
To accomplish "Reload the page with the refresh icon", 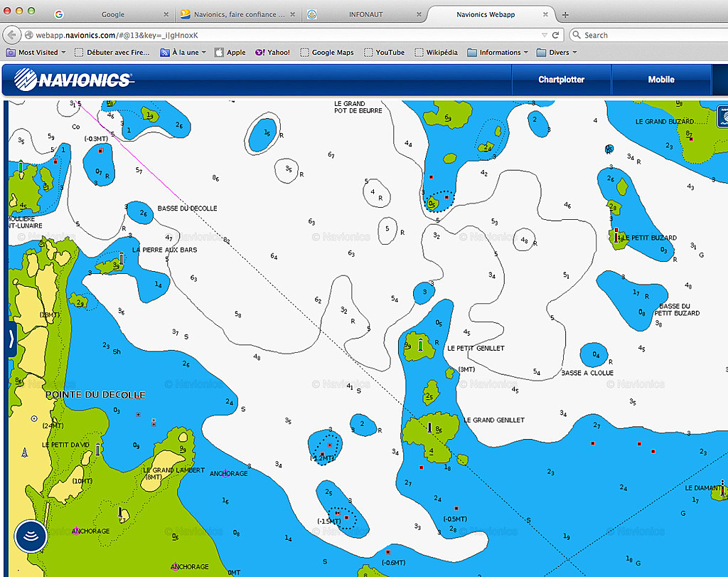I will coord(555,35).
